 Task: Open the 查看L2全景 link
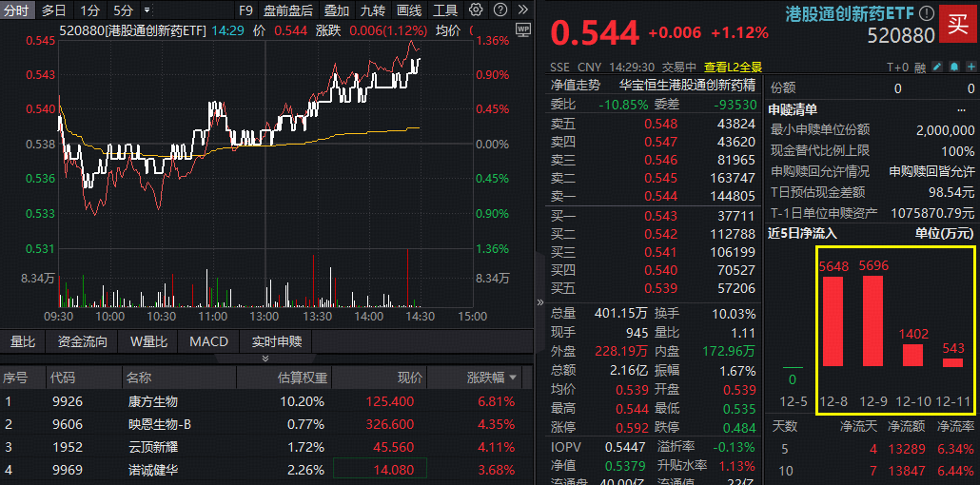733,67
